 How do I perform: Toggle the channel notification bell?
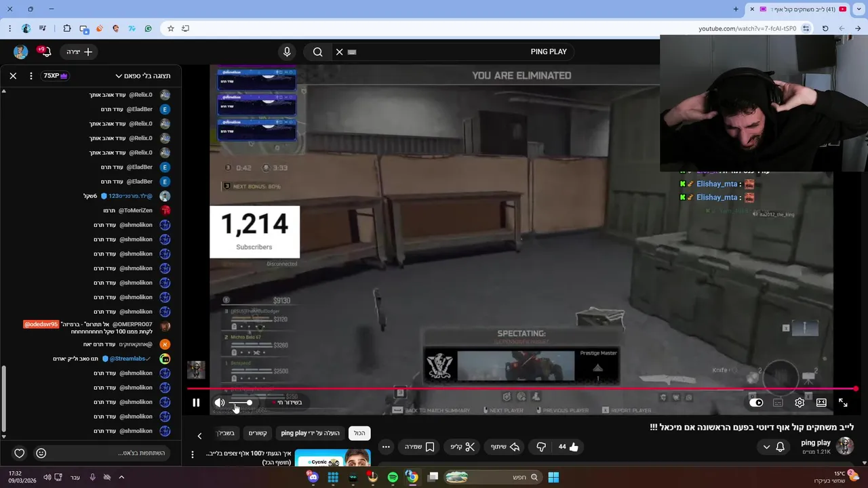point(781,447)
